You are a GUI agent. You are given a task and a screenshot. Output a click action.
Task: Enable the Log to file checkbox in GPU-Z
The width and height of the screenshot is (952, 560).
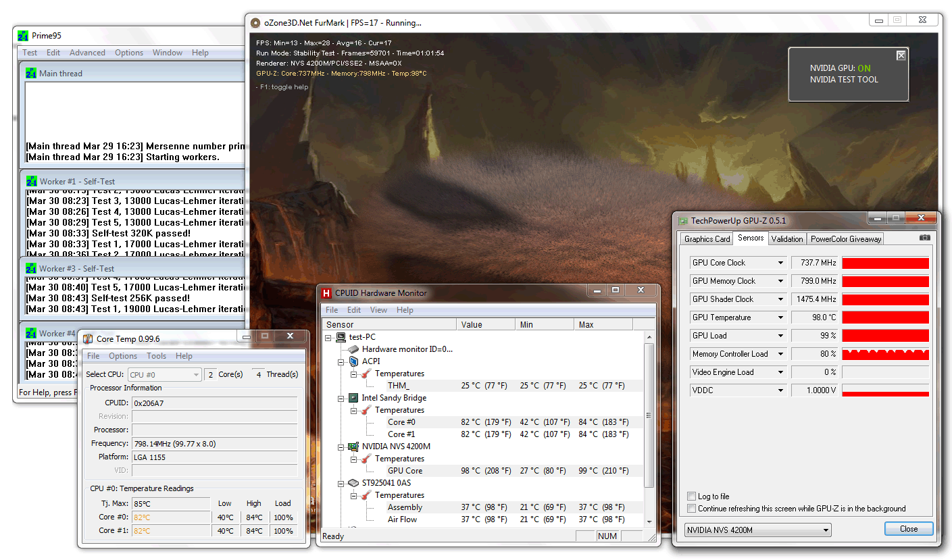pos(691,497)
